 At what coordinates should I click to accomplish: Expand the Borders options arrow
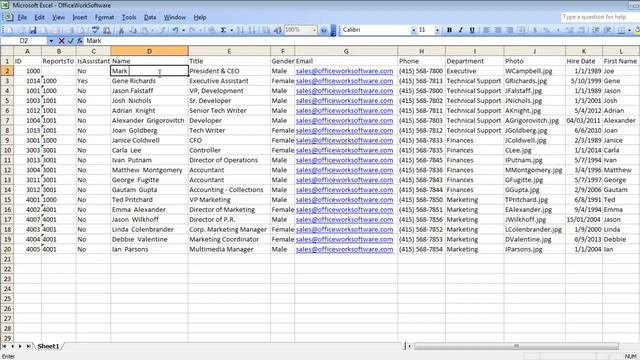pos(629,30)
